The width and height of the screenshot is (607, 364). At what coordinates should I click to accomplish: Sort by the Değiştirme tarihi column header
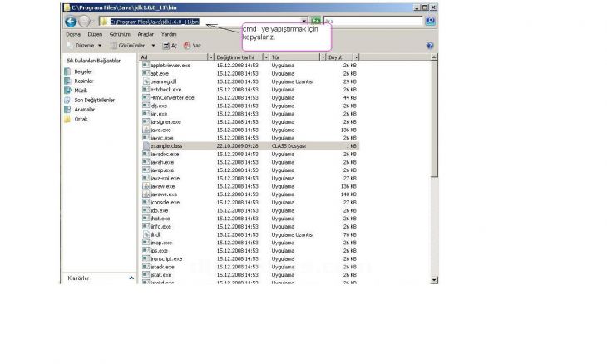pos(239,57)
